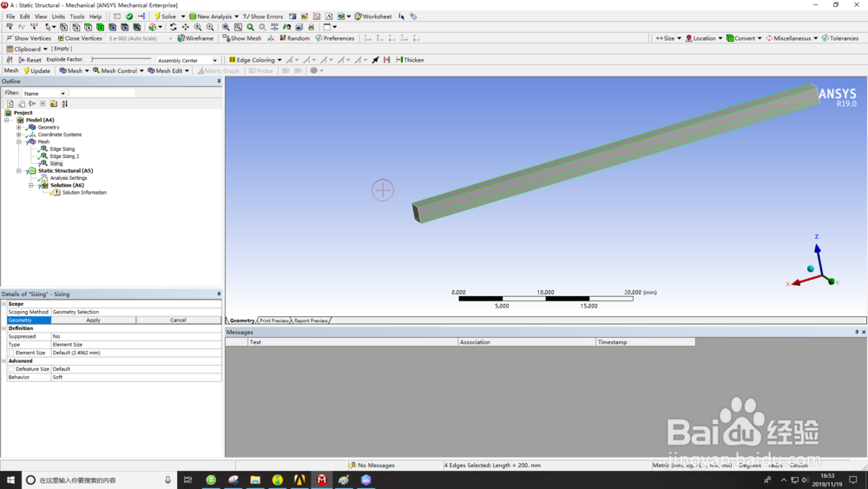Select the Vertex selection filter icon
The image size is (868, 489).
point(63,27)
